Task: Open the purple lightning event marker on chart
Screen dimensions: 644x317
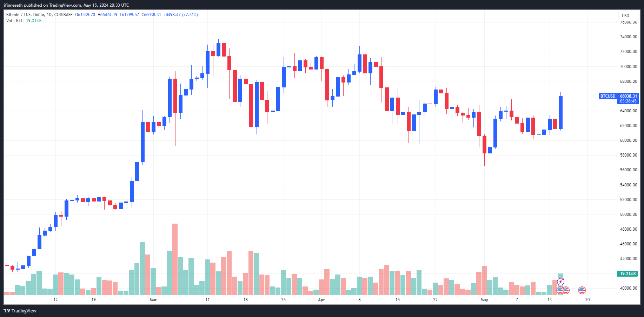Action: click(x=561, y=281)
